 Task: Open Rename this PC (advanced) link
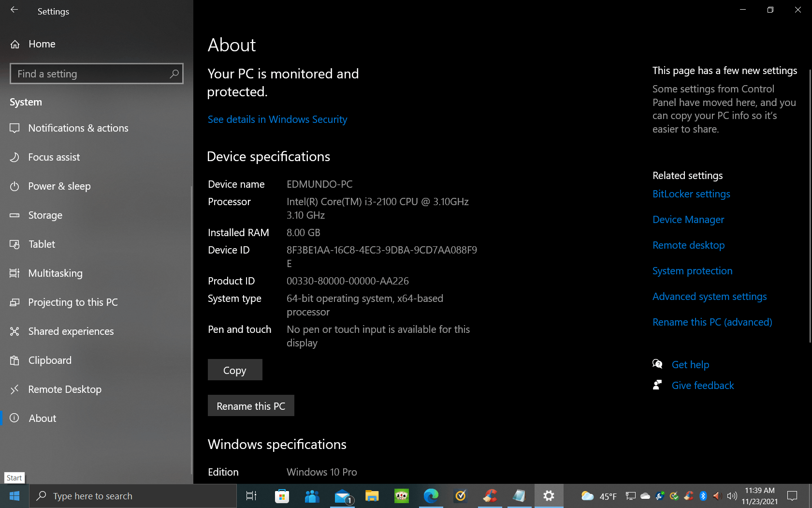(x=712, y=322)
